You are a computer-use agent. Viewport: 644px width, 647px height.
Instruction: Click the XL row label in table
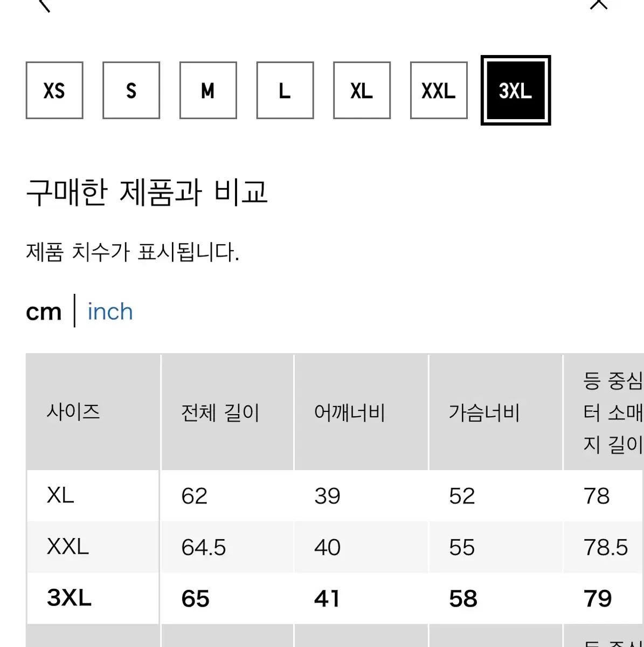point(60,495)
